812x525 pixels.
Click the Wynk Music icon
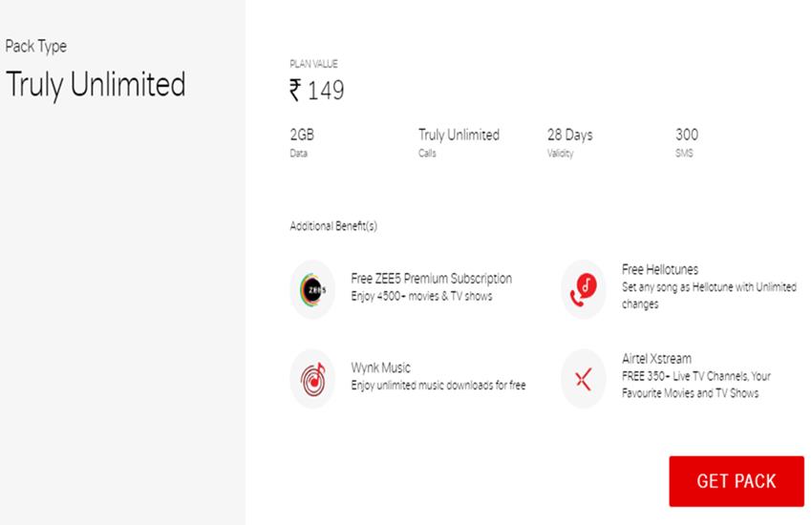312,377
